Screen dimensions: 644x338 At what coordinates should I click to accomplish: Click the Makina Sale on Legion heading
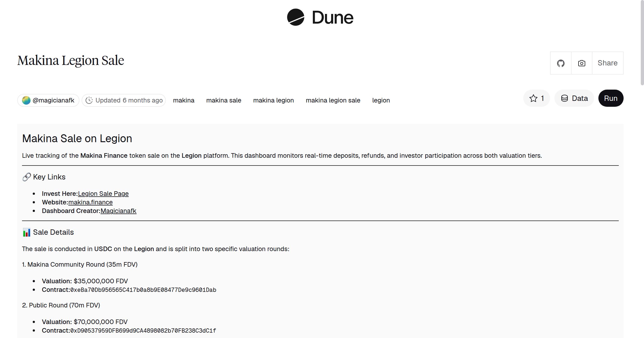pos(77,138)
